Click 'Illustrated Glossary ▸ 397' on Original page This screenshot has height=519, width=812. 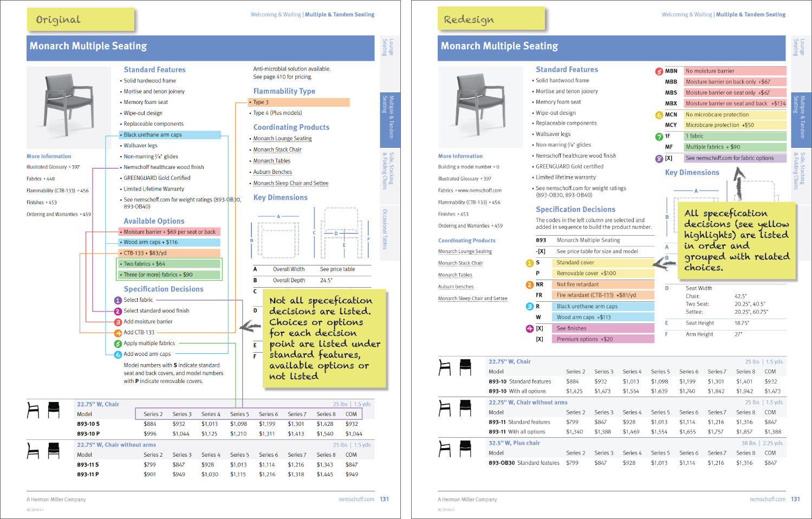53,167
